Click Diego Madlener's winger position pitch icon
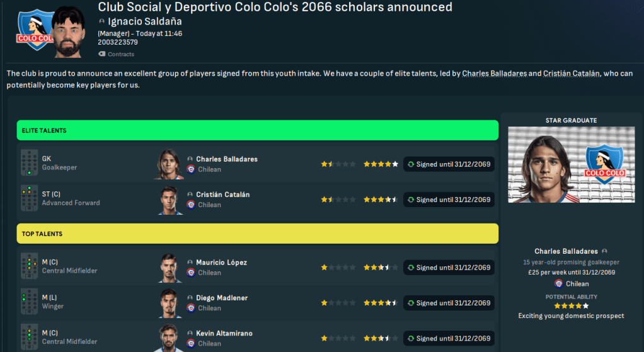Viewport: 644px width, 352px height. pyautogui.click(x=29, y=302)
